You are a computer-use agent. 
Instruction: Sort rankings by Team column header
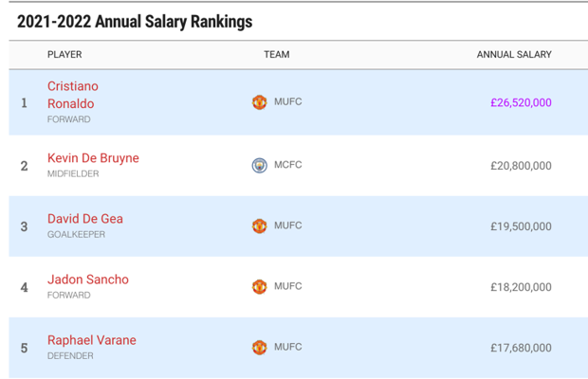click(x=276, y=55)
